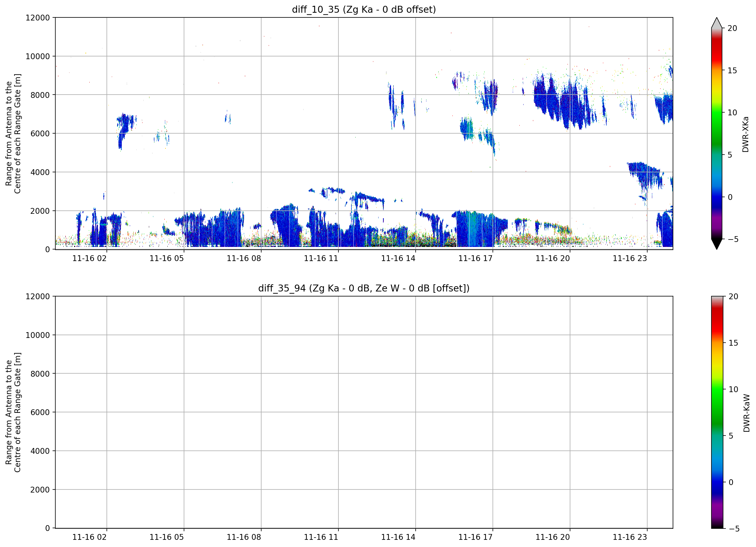Click the "5" tick on DWR-KaW colorbar
Screen dimensions: 756x547
[731, 436]
